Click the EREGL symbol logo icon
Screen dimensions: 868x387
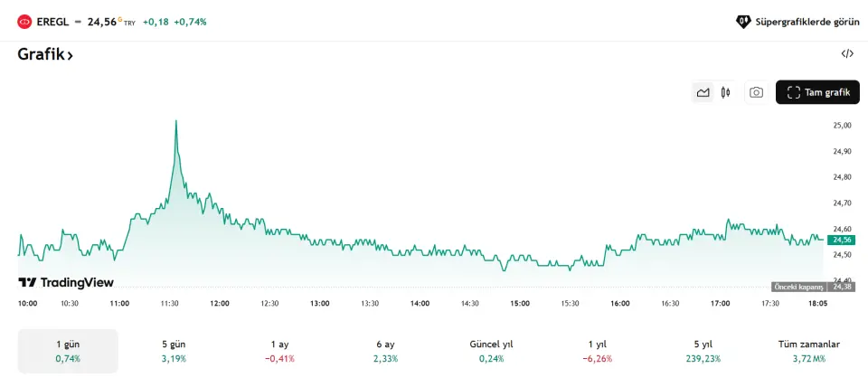(24, 21)
